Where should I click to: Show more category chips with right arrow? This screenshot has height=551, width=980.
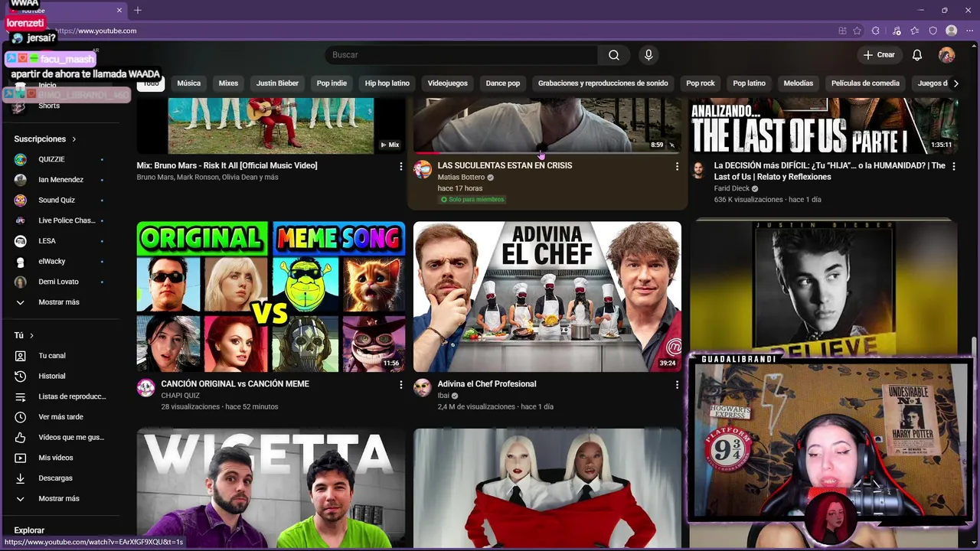click(955, 83)
